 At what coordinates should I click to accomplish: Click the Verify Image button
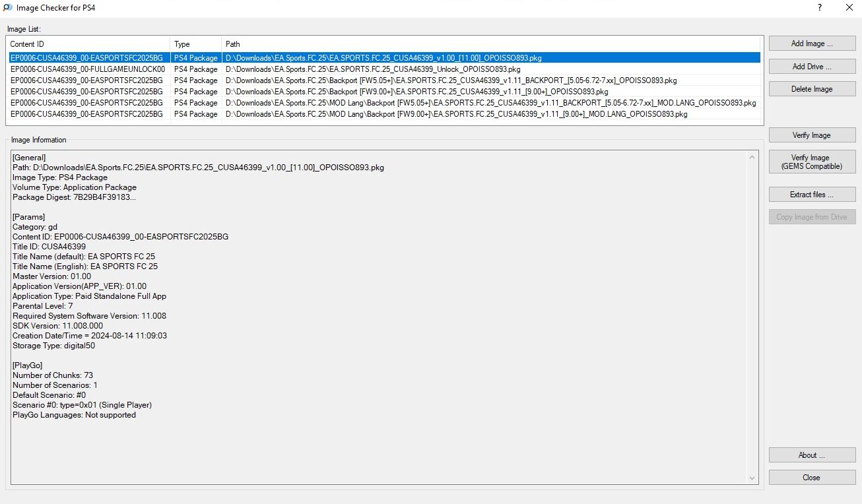tap(812, 135)
